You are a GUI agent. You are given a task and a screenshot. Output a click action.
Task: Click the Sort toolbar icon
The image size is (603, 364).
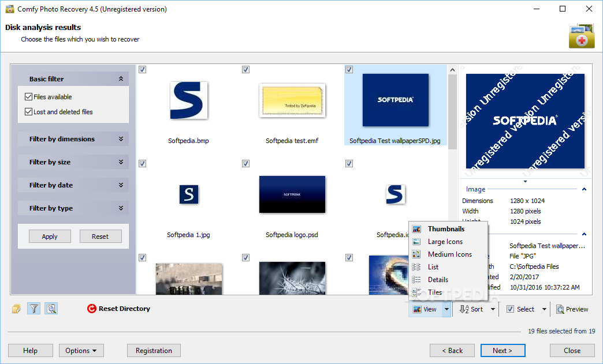coord(464,309)
